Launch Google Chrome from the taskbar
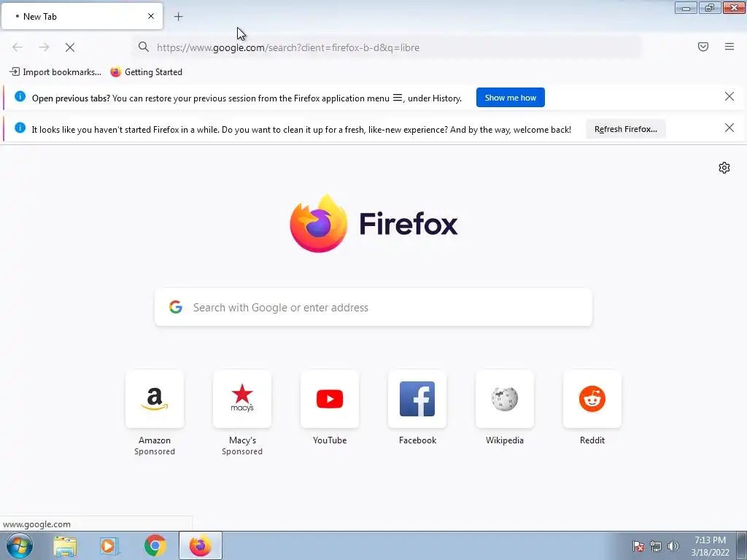Screen dimensions: 747x560 tap(155, 545)
